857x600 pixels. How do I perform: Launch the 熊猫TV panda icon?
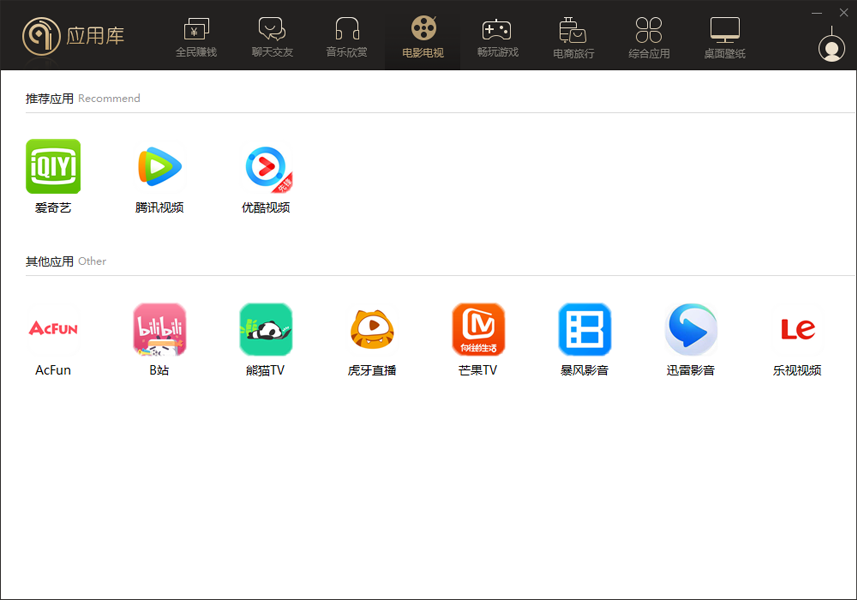click(x=266, y=330)
